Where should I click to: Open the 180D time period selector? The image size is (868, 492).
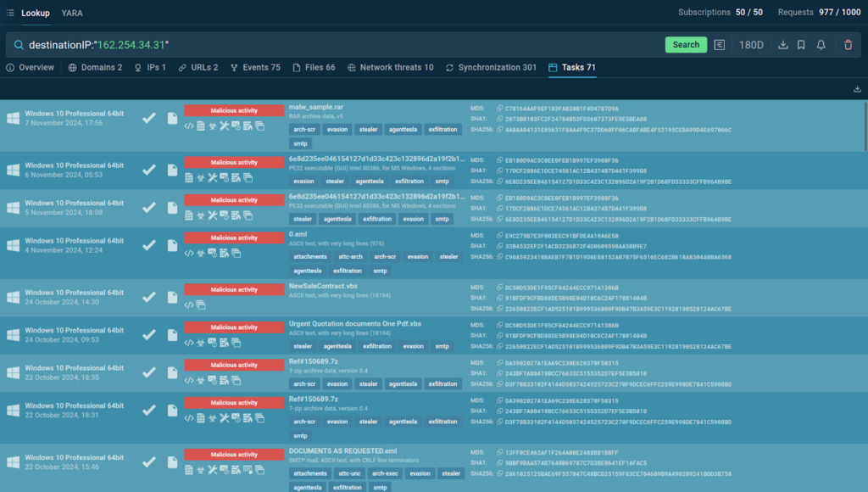click(751, 45)
